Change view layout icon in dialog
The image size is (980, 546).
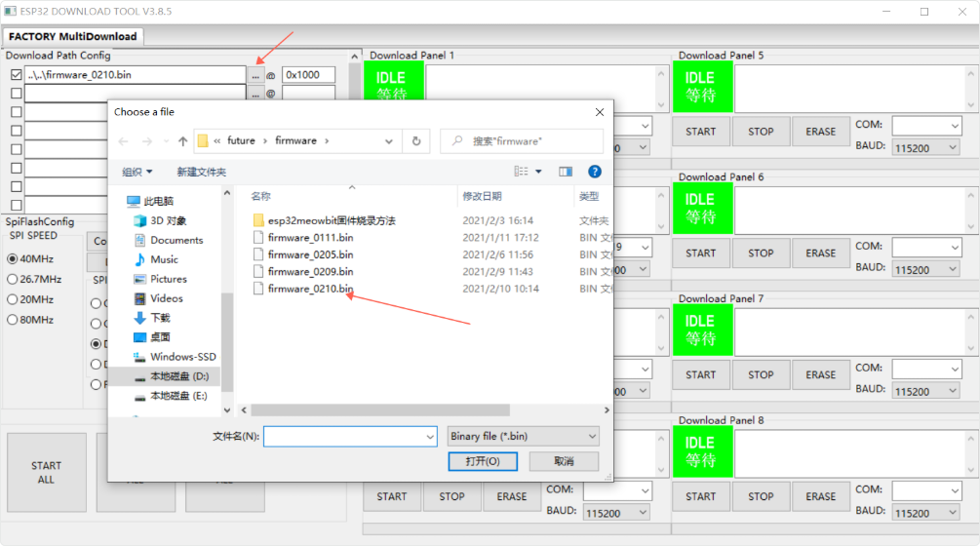pos(522,172)
